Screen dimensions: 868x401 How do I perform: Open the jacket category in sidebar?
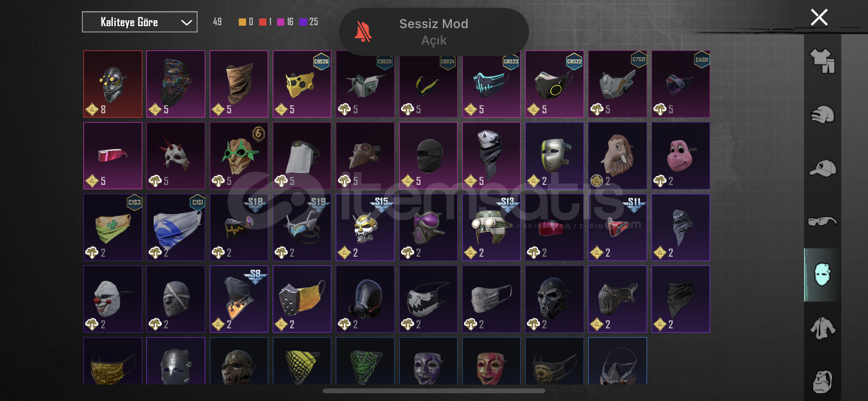pyautogui.click(x=822, y=328)
